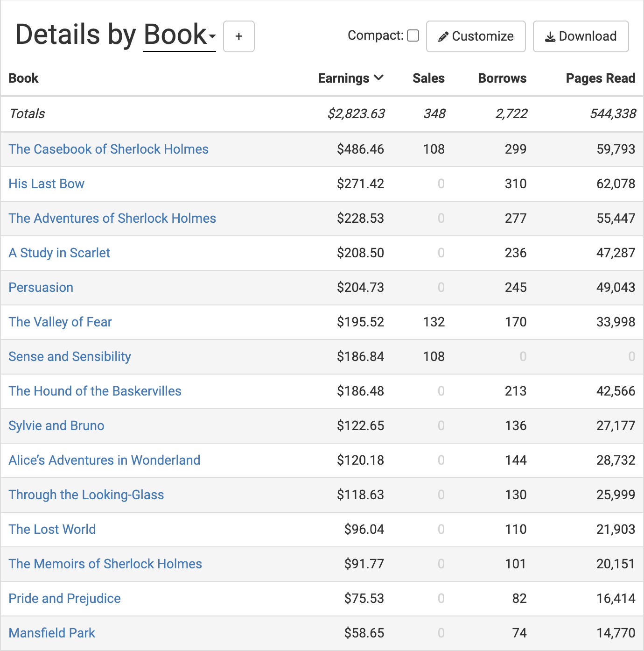
Task: Select the 62,078 pages read cell
Action: click(x=616, y=184)
